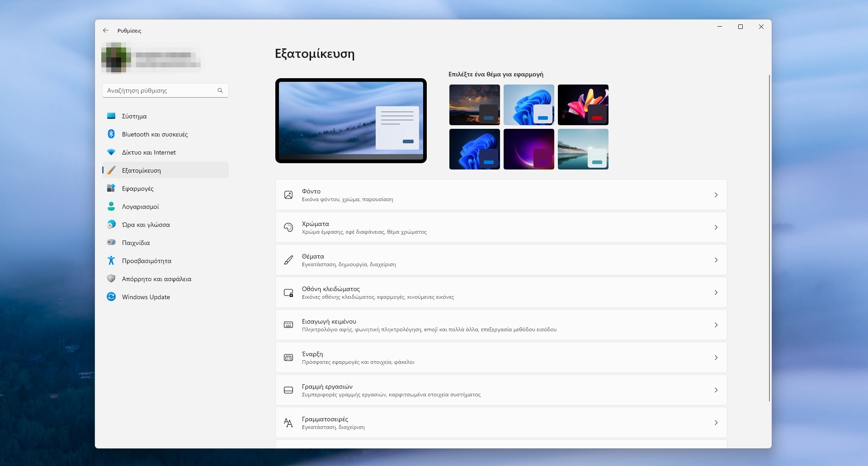The height and width of the screenshot is (466, 868).
Task: Expand Γραμμή εργασιών row arrow
Action: point(716,390)
